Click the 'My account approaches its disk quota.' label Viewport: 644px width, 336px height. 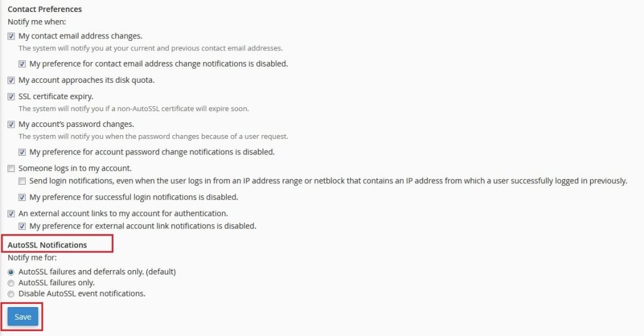pyautogui.click(x=87, y=80)
